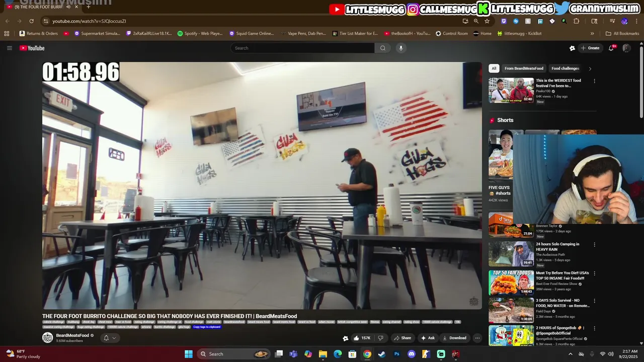644x362 pixels.
Task: Open Photoshop from the taskbar
Action: (x=396, y=354)
